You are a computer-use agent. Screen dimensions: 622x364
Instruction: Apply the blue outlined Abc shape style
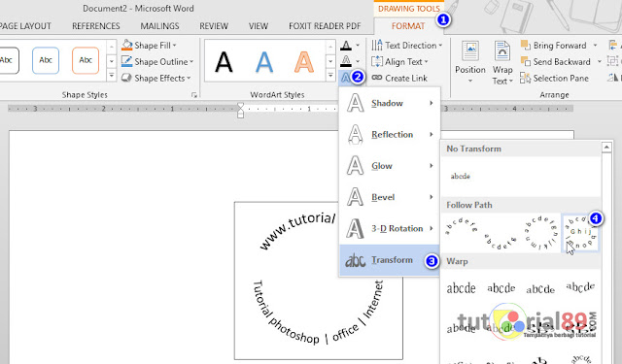pos(46,60)
